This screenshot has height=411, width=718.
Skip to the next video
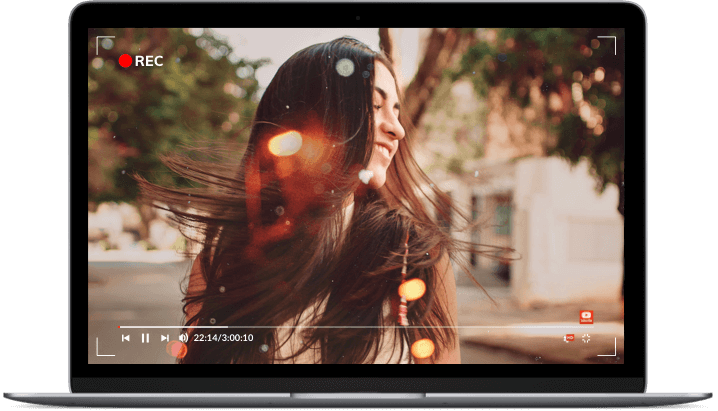pos(165,338)
